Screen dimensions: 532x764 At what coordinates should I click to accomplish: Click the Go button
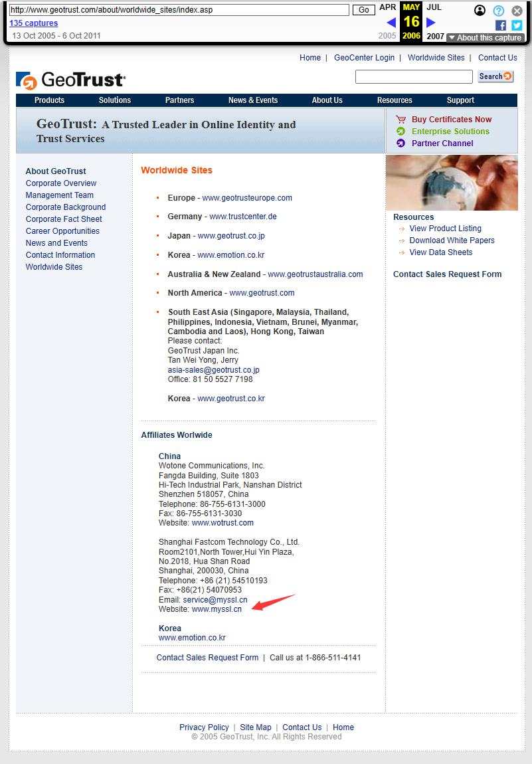[364, 10]
